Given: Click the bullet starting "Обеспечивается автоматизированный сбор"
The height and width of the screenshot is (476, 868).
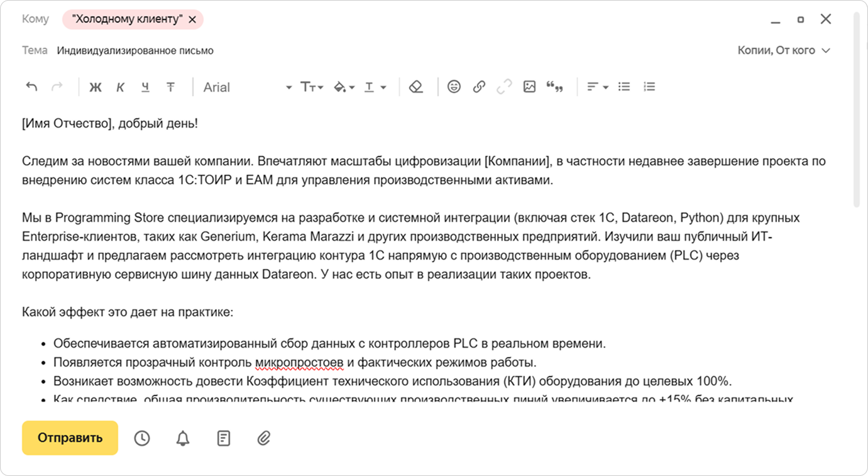Looking at the screenshot, I should tap(329, 344).
